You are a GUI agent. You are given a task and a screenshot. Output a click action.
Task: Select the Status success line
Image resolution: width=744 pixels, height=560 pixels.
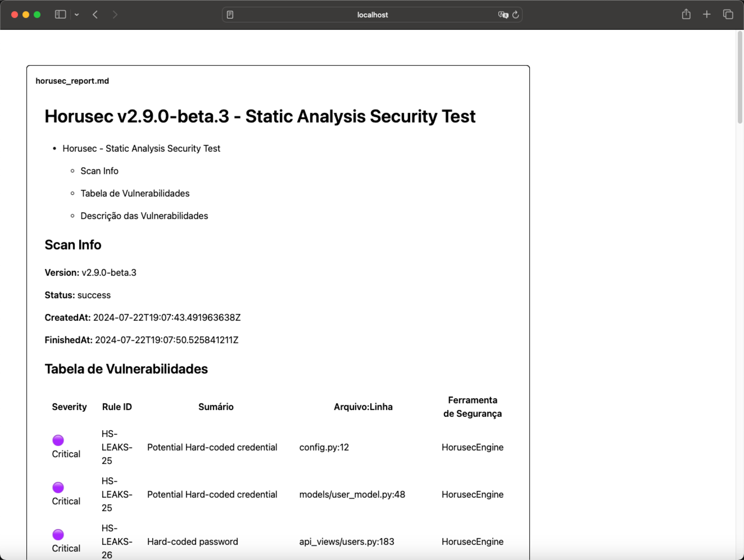pos(78,295)
